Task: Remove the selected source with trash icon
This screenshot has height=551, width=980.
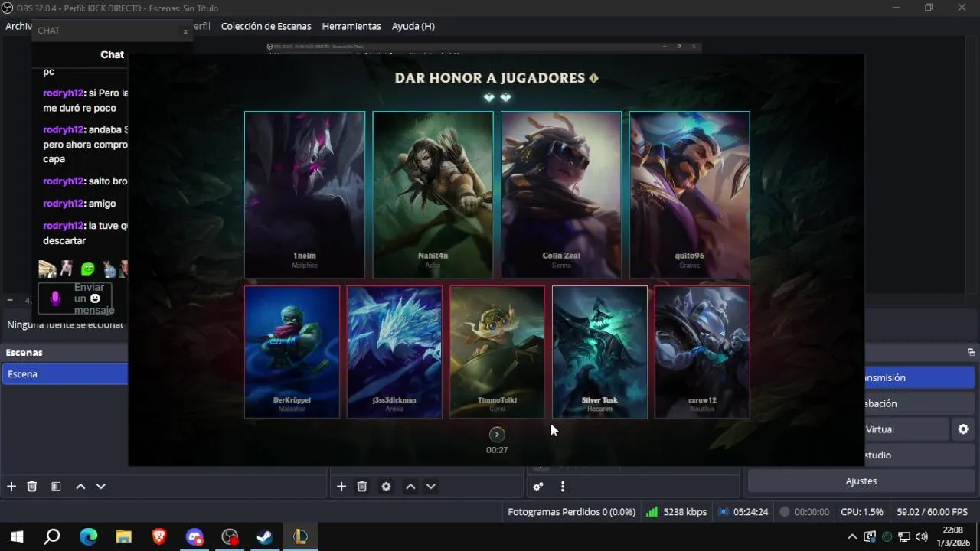Action: (362, 487)
